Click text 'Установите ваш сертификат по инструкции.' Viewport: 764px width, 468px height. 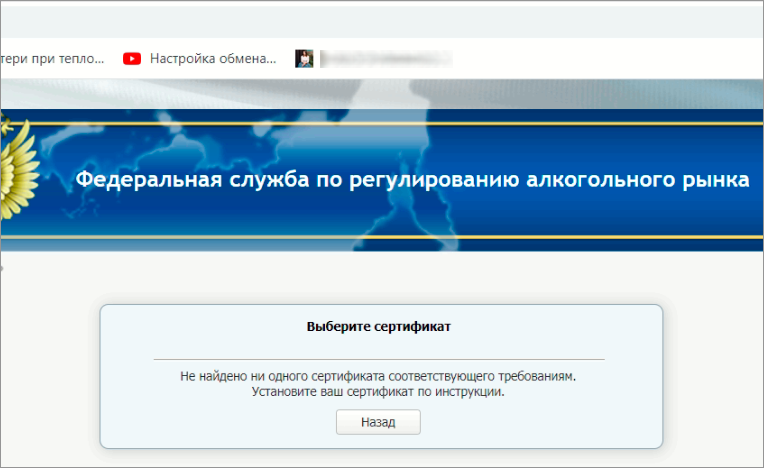(x=378, y=392)
